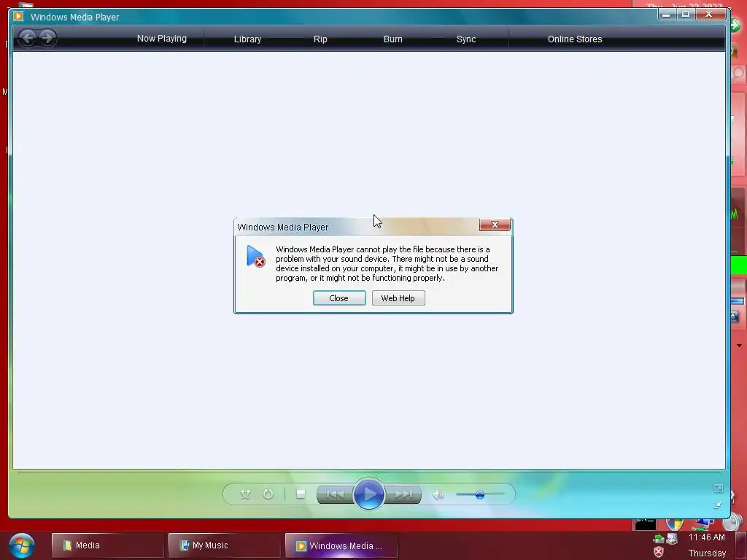Click the error icon in the dialog
The width and height of the screenshot is (747, 560).
tap(255, 256)
